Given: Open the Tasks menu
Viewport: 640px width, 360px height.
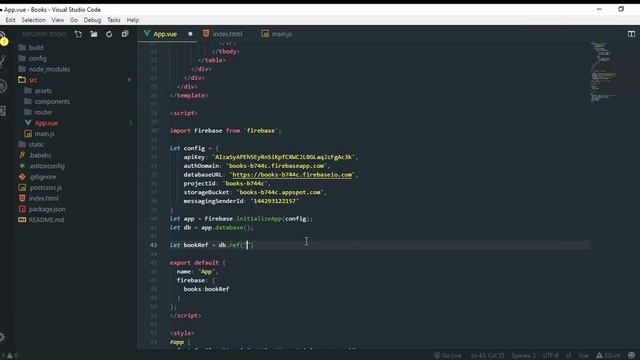Looking at the screenshot, I should point(114,20).
